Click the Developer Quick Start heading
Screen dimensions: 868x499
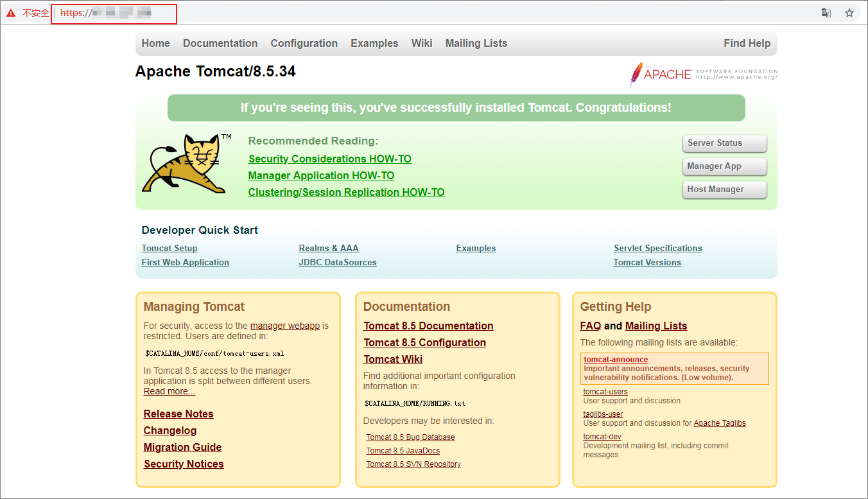click(200, 230)
